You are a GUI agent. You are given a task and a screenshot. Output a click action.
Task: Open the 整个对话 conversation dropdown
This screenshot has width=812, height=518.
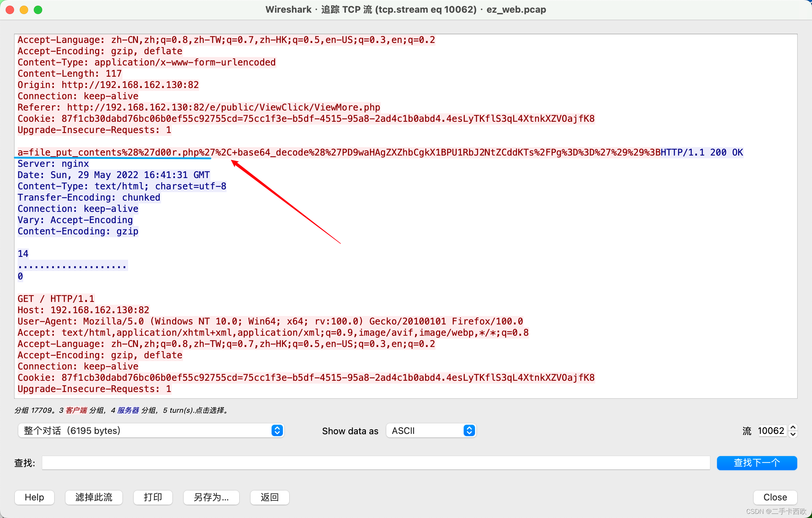coord(151,431)
